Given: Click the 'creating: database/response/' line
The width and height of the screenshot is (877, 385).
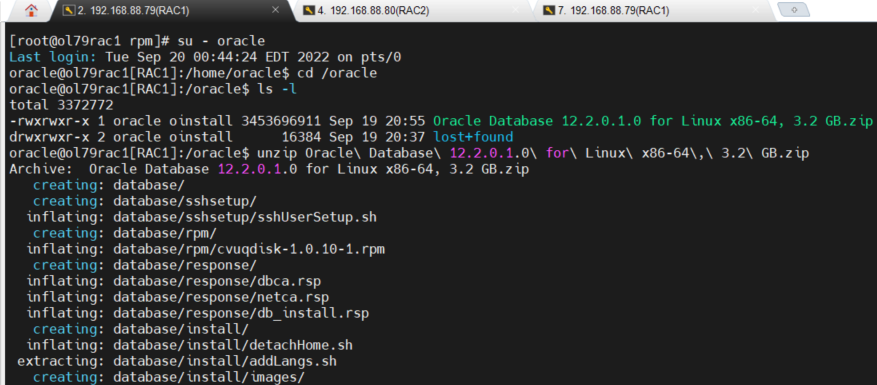Looking at the screenshot, I should (x=145, y=265).
